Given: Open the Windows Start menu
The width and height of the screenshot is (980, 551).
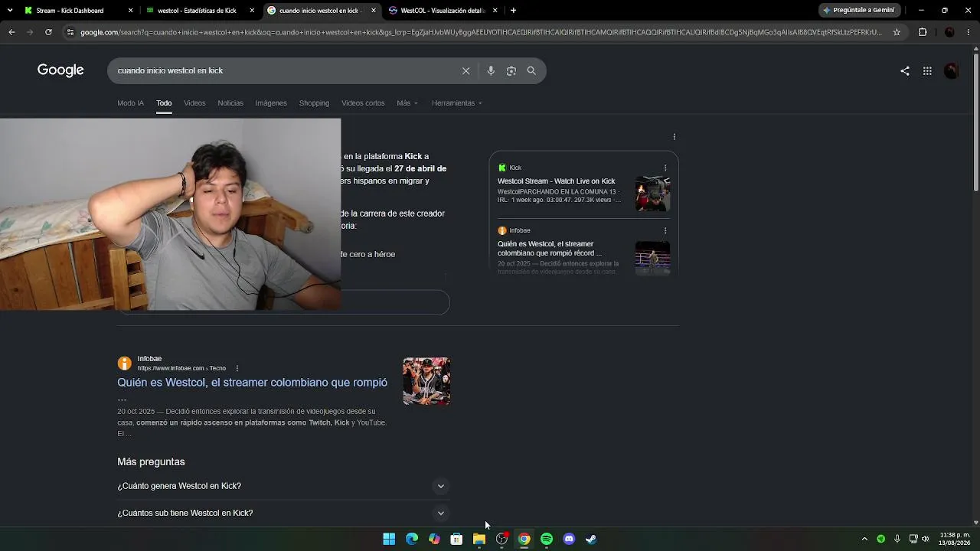Looking at the screenshot, I should pos(389,539).
